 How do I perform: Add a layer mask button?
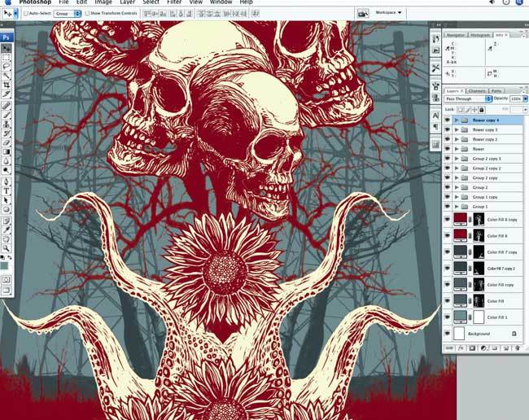click(472, 348)
